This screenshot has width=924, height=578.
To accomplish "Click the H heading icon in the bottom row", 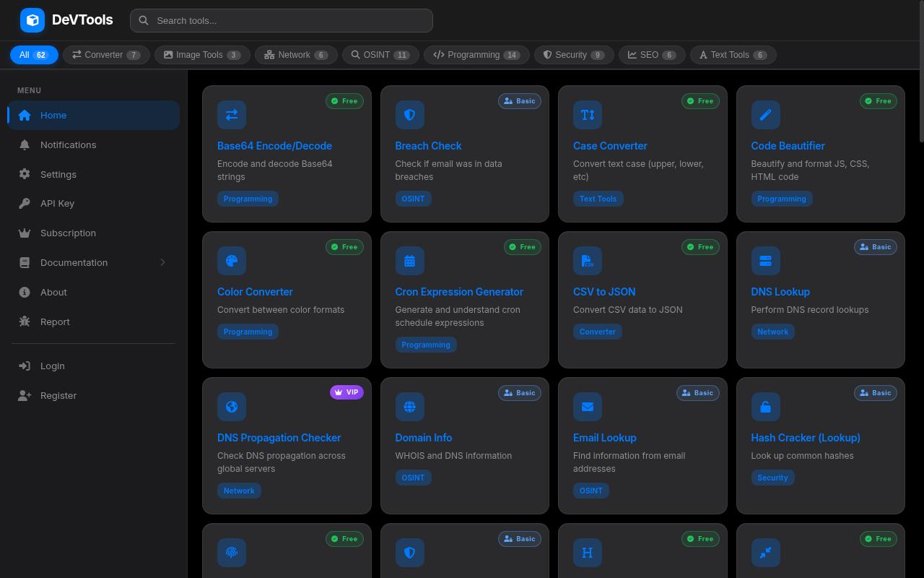I will (x=588, y=553).
